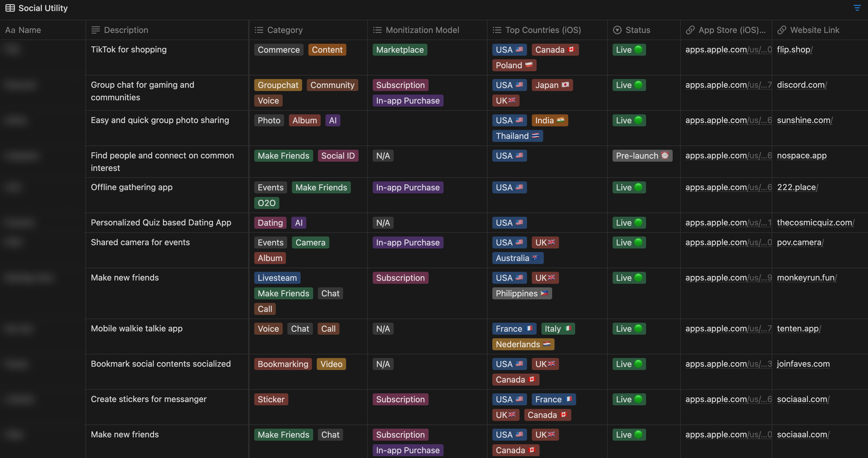
Task: Click the list icon beside Category header
Action: pos(259,30)
